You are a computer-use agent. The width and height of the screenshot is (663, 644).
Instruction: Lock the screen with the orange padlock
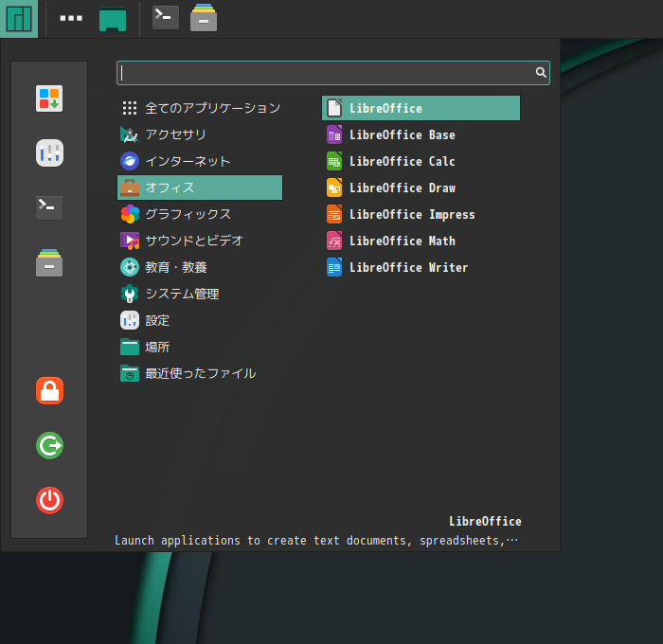[x=49, y=391]
